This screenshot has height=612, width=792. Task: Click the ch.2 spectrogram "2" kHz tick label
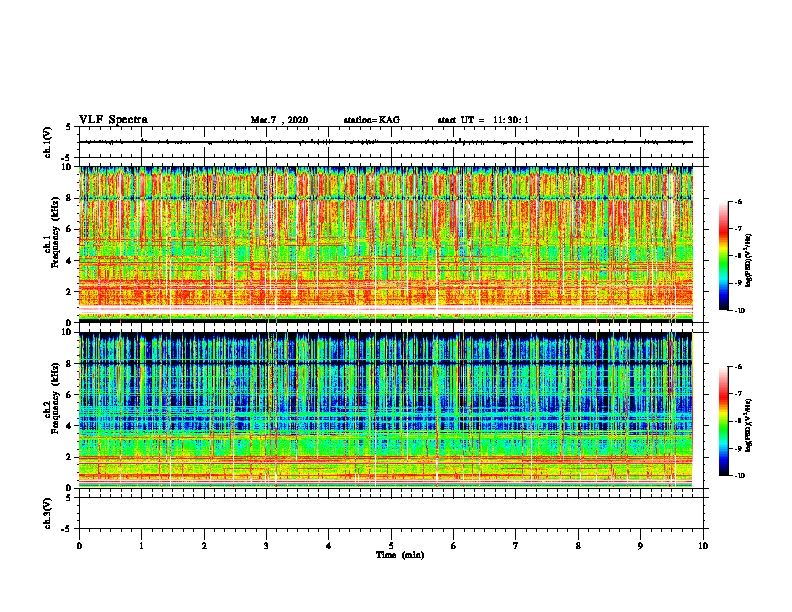click(x=70, y=457)
